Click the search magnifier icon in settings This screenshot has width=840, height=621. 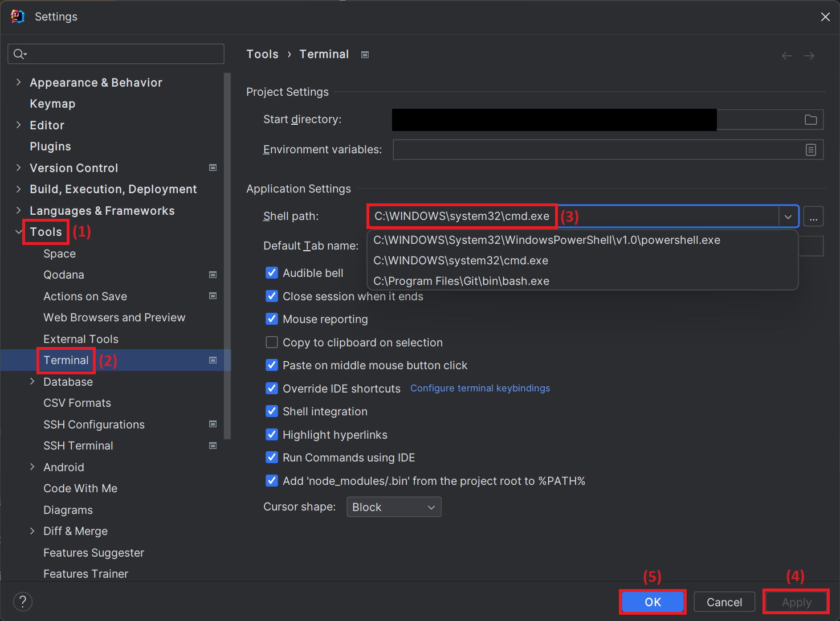tap(20, 54)
